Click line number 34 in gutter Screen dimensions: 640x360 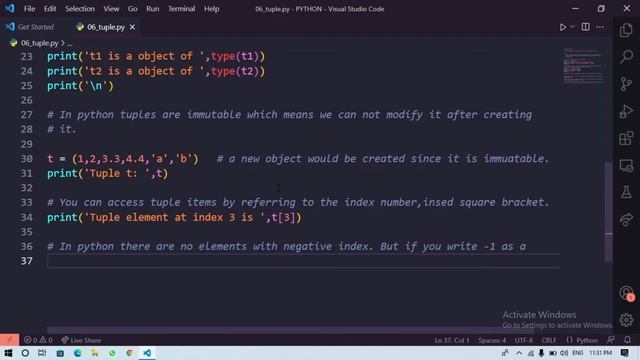[27, 217]
